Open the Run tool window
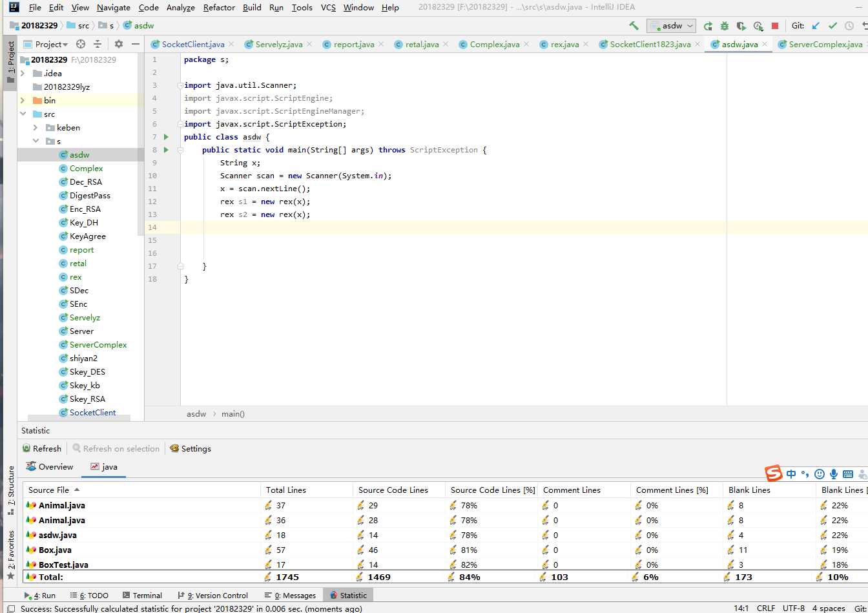Screen dimensions: 868x613 (x=39, y=595)
